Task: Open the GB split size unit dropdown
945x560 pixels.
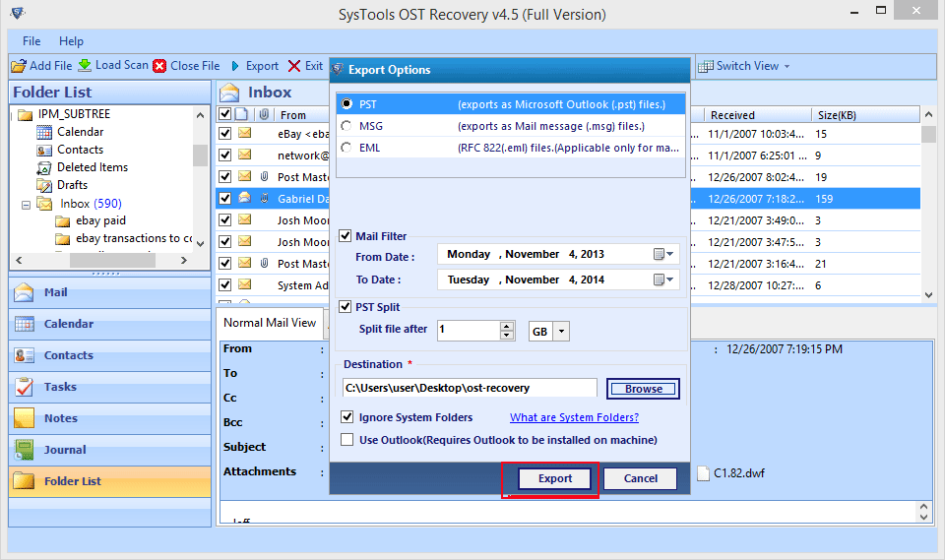Action: click(561, 331)
